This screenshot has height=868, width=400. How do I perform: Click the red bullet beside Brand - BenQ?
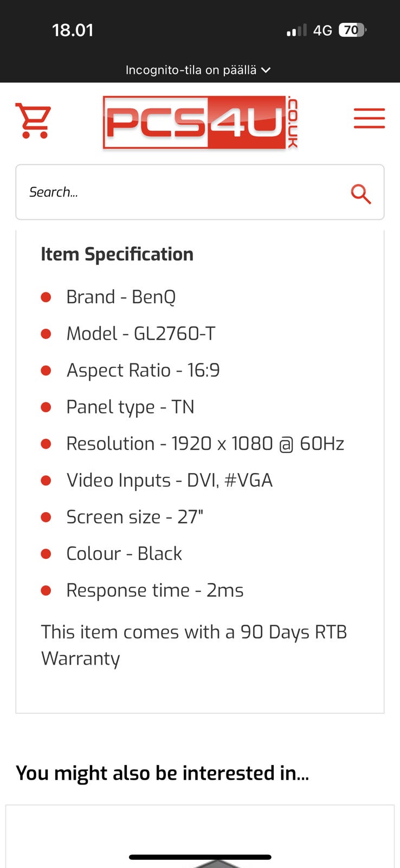(46, 297)
